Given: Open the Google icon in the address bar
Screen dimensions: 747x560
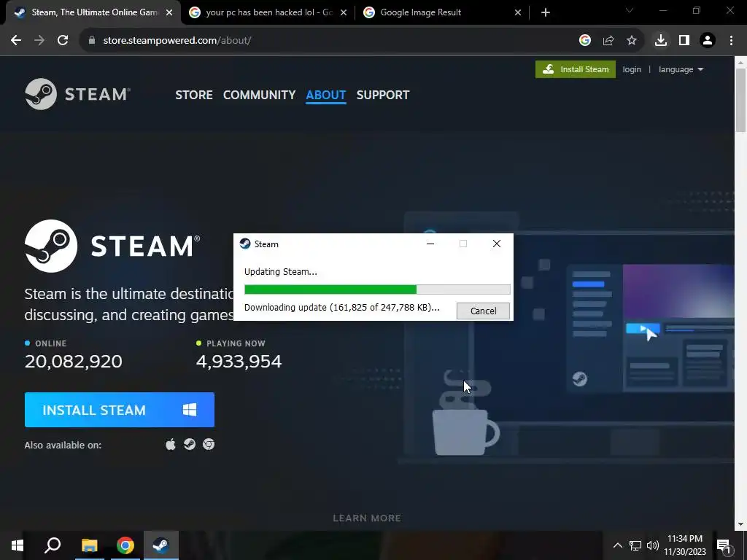Looking at the screenshot, I should click(584, 41).
